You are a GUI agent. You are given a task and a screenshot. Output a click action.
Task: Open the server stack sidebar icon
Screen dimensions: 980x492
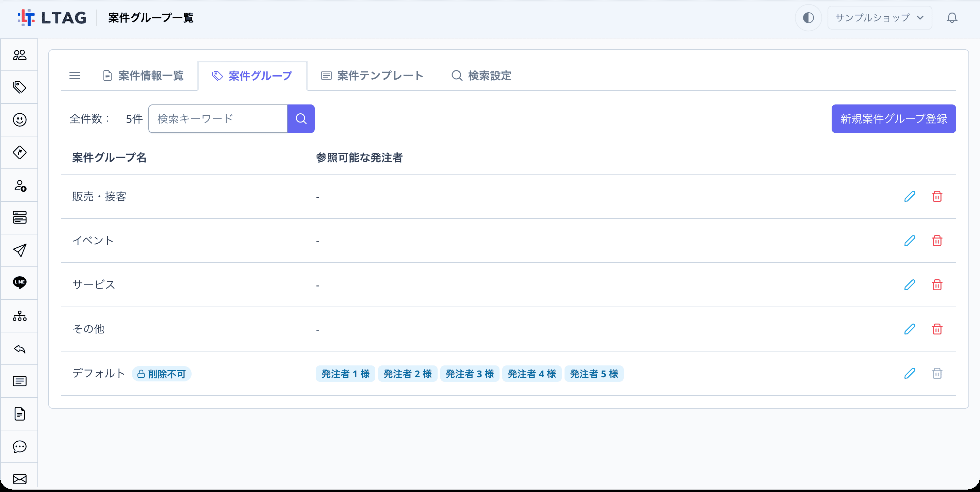click(x=19, y=218)
